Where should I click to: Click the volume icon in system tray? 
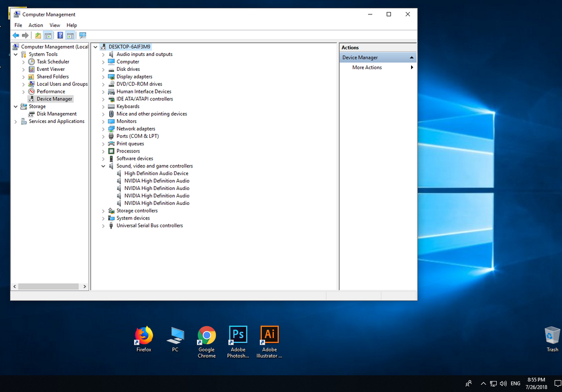coord(503,383)
